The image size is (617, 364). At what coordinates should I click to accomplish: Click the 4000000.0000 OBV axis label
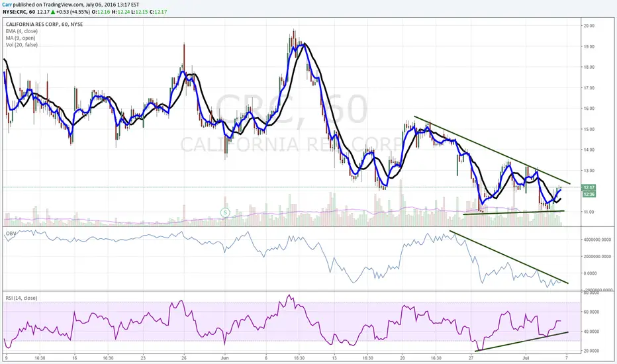click(598, 240)
